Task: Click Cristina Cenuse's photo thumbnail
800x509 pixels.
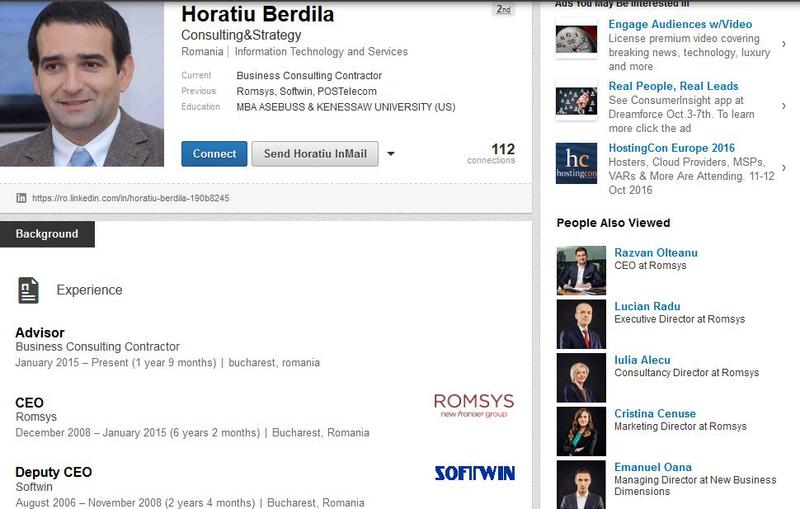Action: (x=581, y=431)
